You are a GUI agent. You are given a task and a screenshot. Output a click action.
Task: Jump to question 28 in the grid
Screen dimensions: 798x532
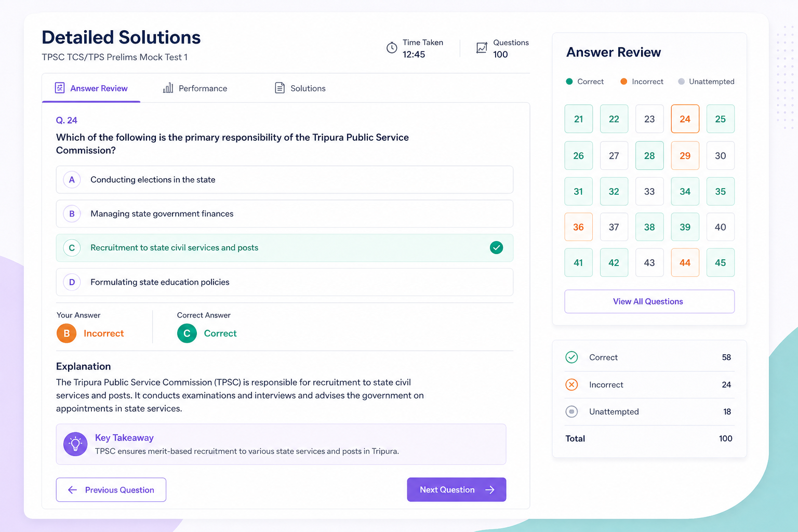point(649,156)
